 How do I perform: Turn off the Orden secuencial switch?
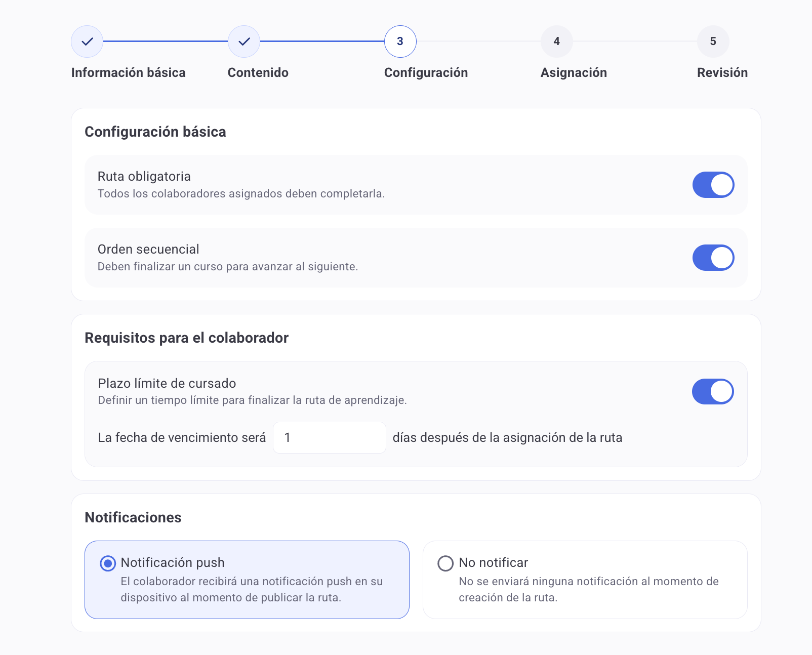713,258
